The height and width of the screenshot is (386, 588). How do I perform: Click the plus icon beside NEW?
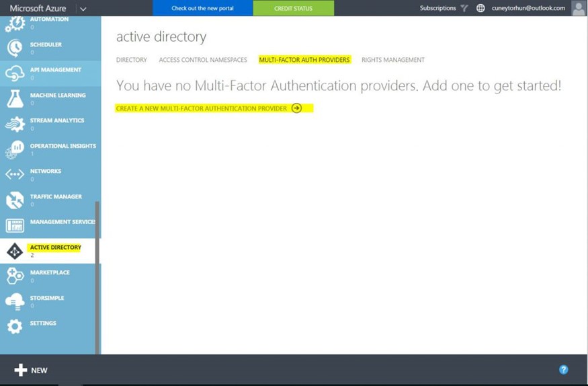click(21, 370)
